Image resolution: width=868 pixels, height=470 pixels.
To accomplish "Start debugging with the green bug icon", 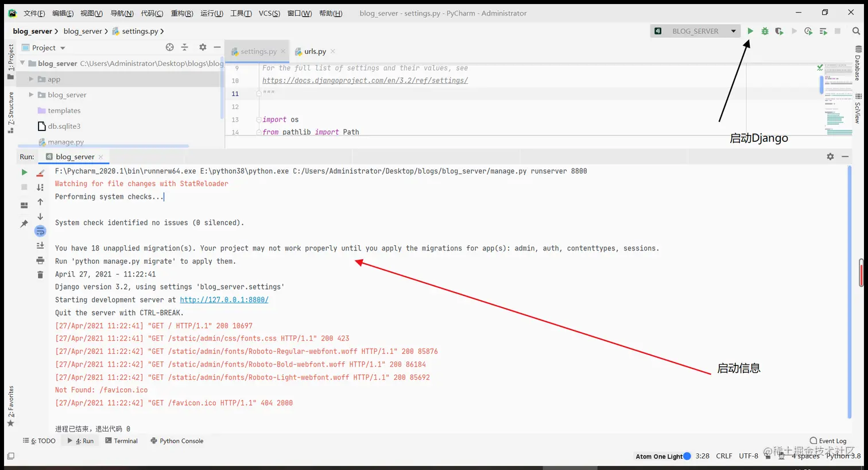I will [x=765, y=31].
